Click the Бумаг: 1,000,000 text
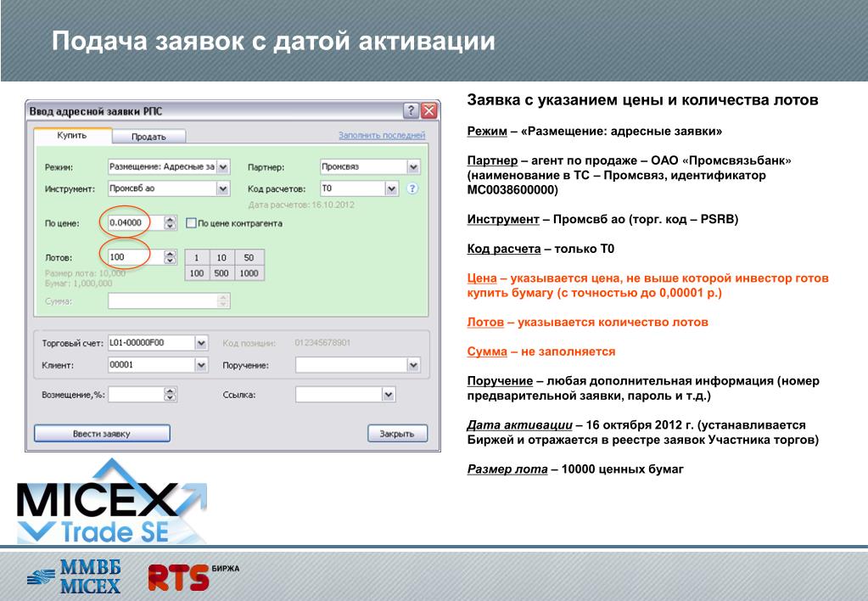The image size is (868, 601). 79,283
